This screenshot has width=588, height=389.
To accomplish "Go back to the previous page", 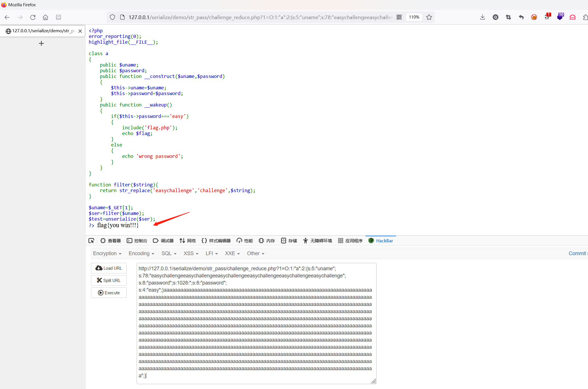I will point(7,17).
